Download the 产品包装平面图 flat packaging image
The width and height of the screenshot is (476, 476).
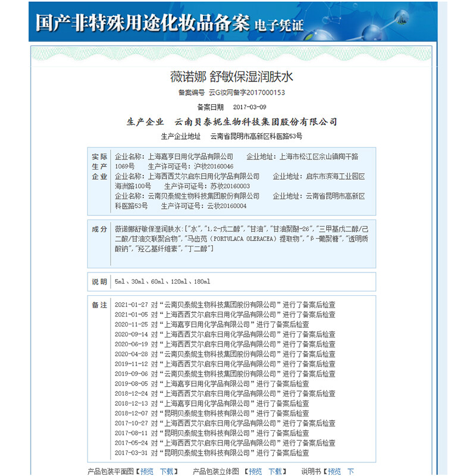click(167, 471)
